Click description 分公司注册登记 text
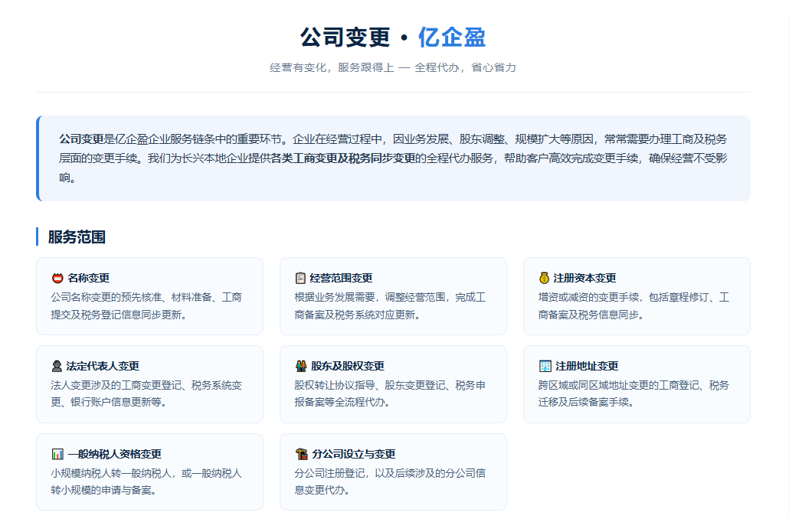This screenshot has height=532, width=789. tap(329, 473)
